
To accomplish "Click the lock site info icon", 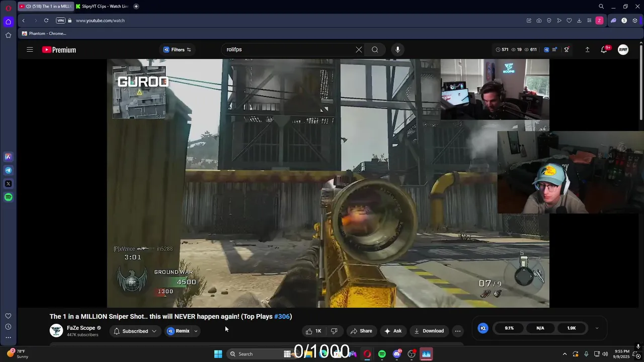I will pyautogui.click(x=70, y=21).
